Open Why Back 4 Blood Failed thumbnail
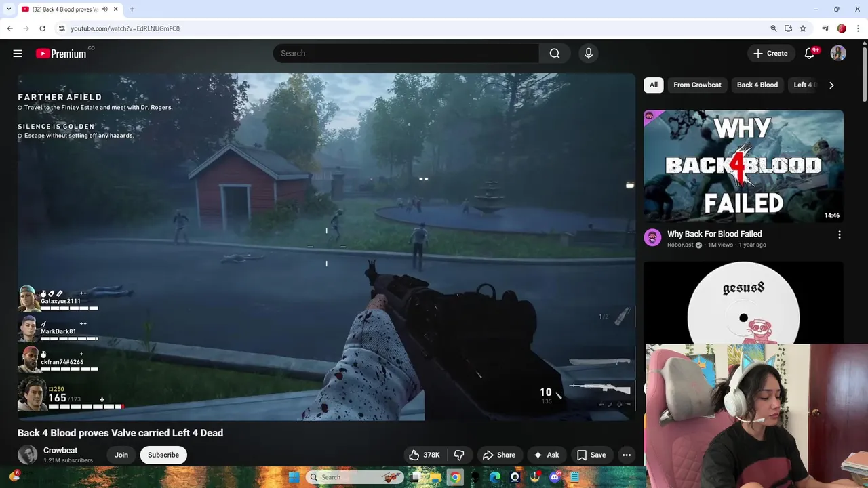868x488 pixels. [x=743, y=167]
